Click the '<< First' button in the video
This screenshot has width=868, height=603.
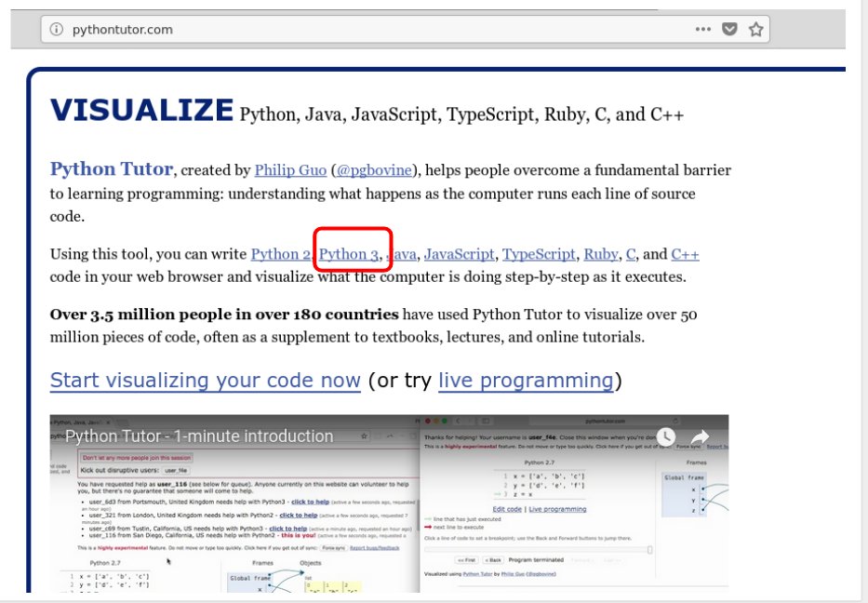click(x=465, y=559)
